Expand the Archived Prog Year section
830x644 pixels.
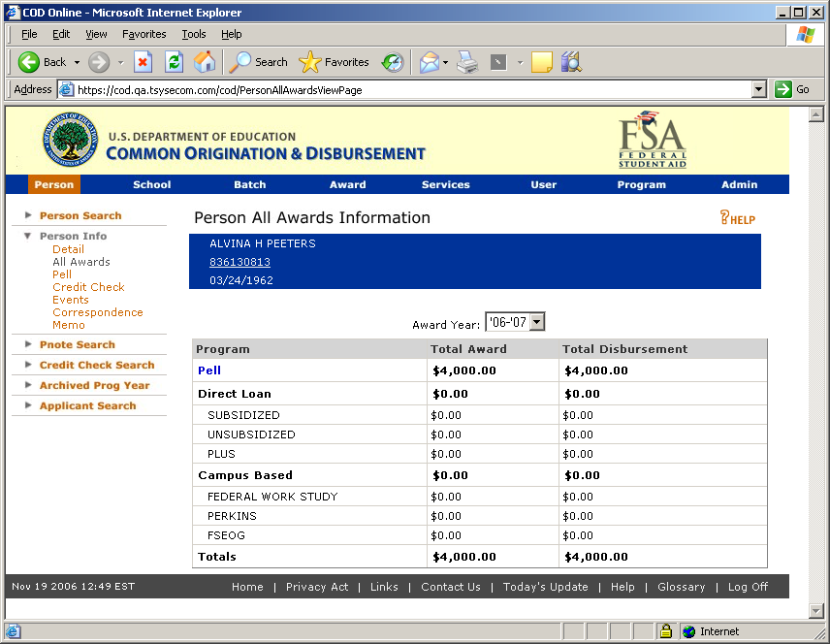click(x=94, y=385)
